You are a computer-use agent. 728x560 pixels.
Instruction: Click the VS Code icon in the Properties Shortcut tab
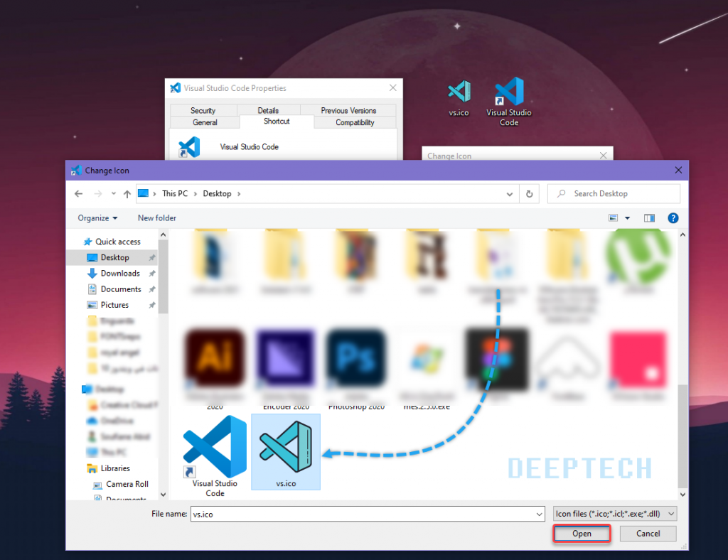click(189, 147)
